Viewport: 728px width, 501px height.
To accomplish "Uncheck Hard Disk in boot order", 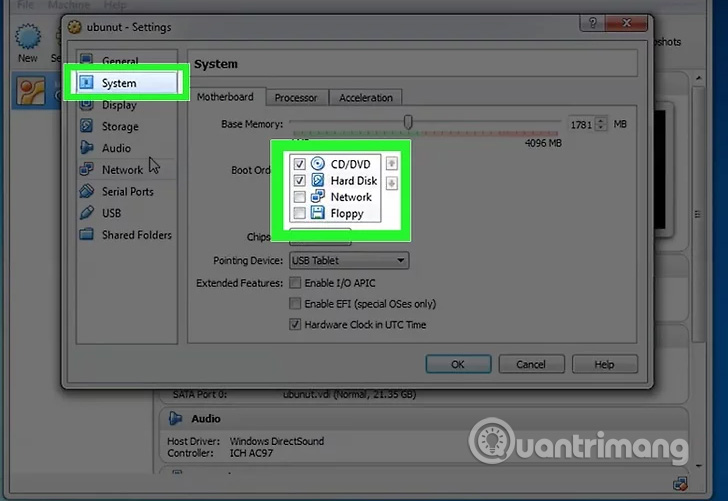I will pyautogui.click(x=299, y=180).
